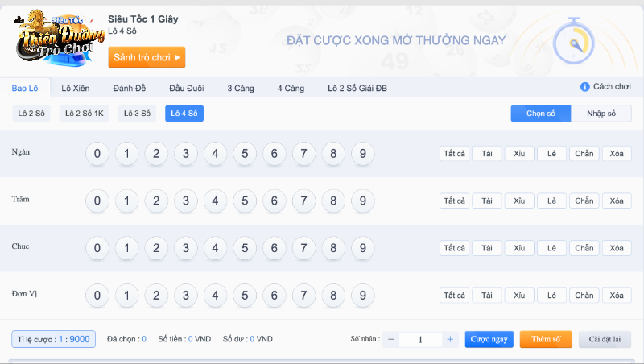The width and height of the screenshot is (644, 364).
Task: Decrease the Số nhân multiplier with minus
Action: pos(391,339)
